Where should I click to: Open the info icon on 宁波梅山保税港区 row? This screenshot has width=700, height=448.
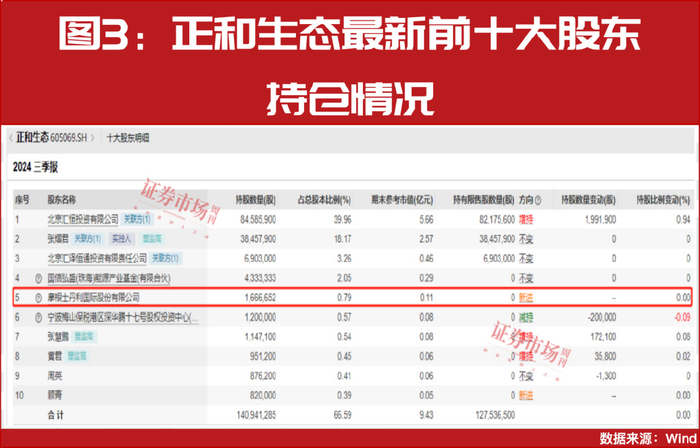39,318
